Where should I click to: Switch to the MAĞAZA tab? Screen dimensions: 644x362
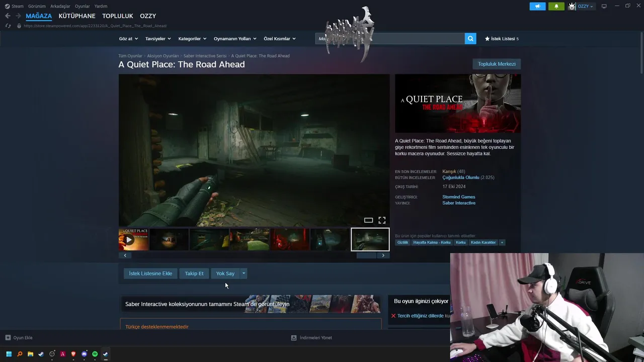pyautogui.click(x=39, y=16)
